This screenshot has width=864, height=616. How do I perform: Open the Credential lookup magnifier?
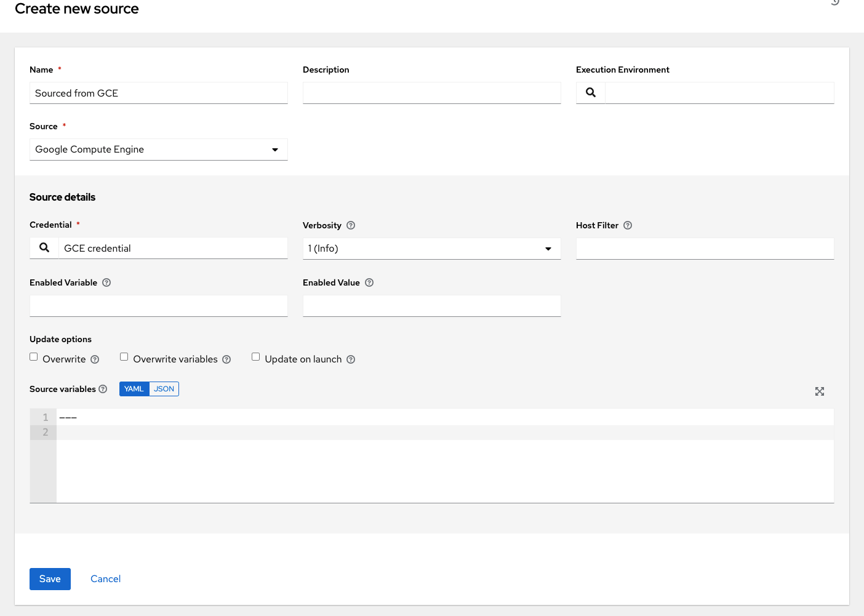[x=44, y=247]
